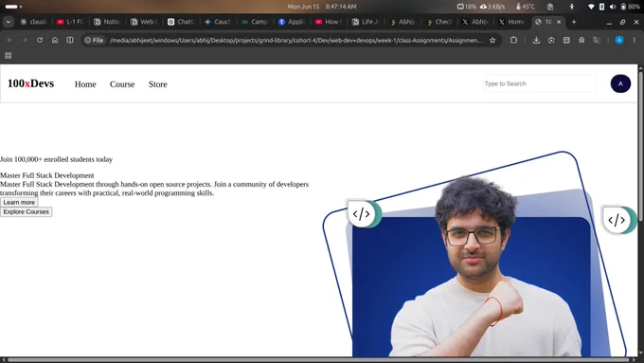This screenshot has height=363, width=644.
Task: Click the clipboard icon in top bar
Action: (x=550, y=7)
